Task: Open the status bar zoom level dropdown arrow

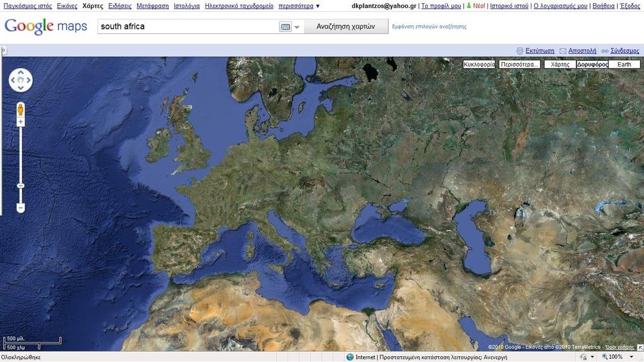Action: 631,357
